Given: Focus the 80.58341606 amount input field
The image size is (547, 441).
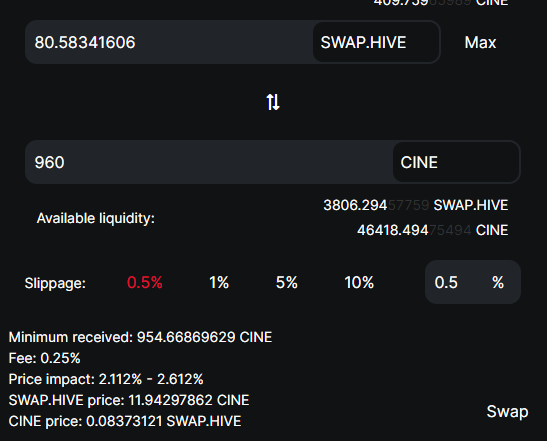Looking at the screenshot, I should [x=169, y=42].
